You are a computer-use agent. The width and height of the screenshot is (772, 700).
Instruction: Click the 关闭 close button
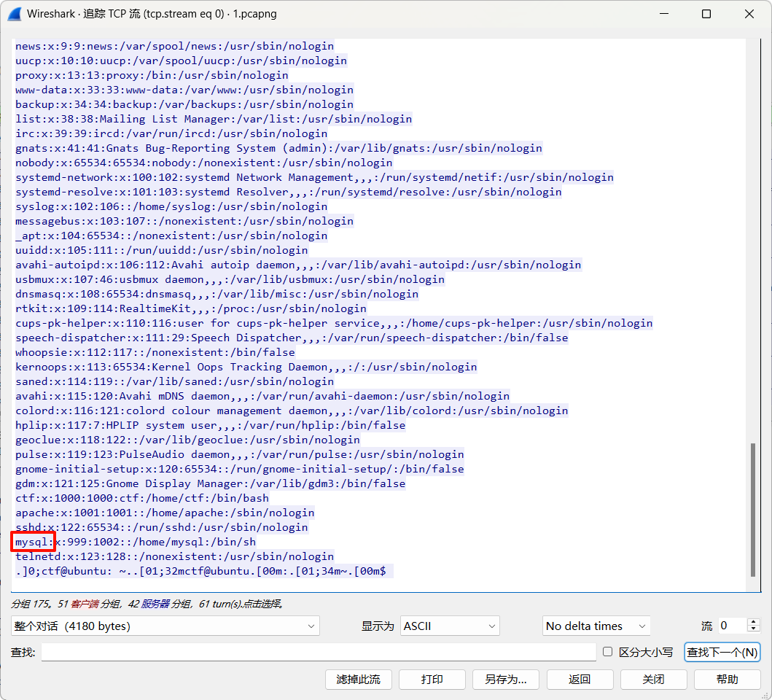[653, 680]
